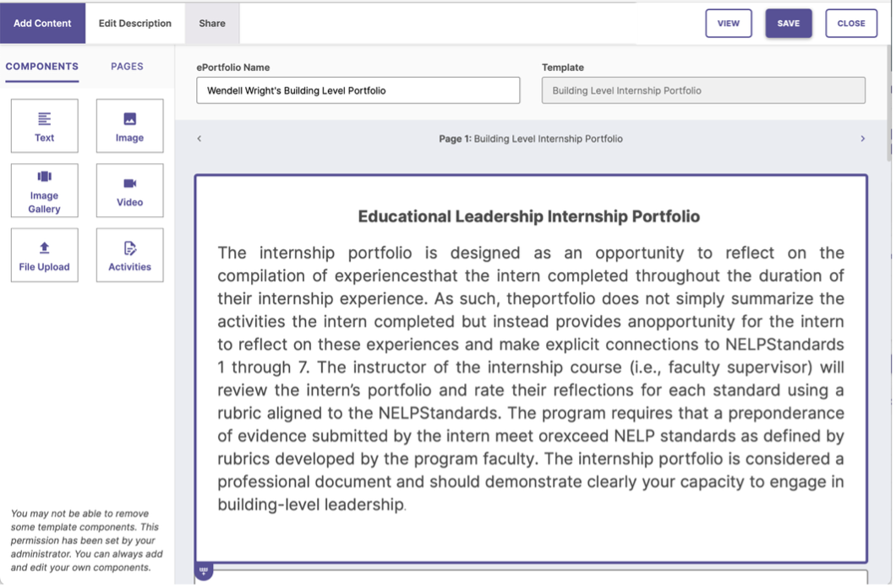Click the purple handle below the text block
Screen dimensions: 896x588
point(204,571)
